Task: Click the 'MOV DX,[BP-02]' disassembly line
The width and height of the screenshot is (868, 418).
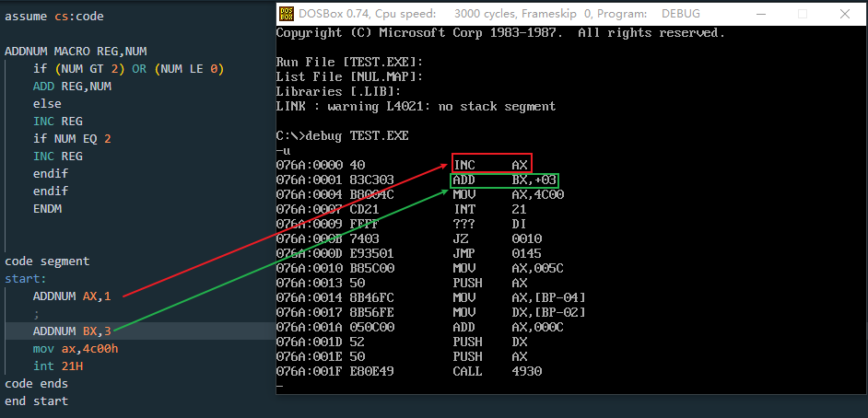Action: coord(520,312)
